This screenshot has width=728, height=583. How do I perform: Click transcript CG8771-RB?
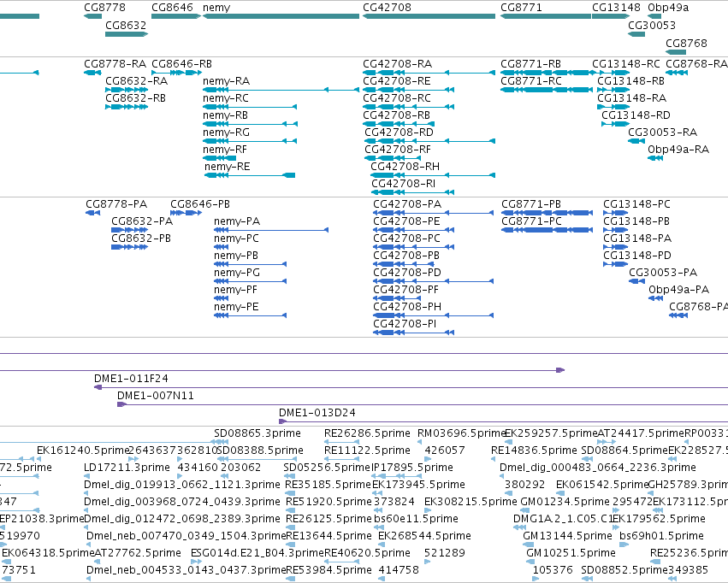click(x=547, y=73)
